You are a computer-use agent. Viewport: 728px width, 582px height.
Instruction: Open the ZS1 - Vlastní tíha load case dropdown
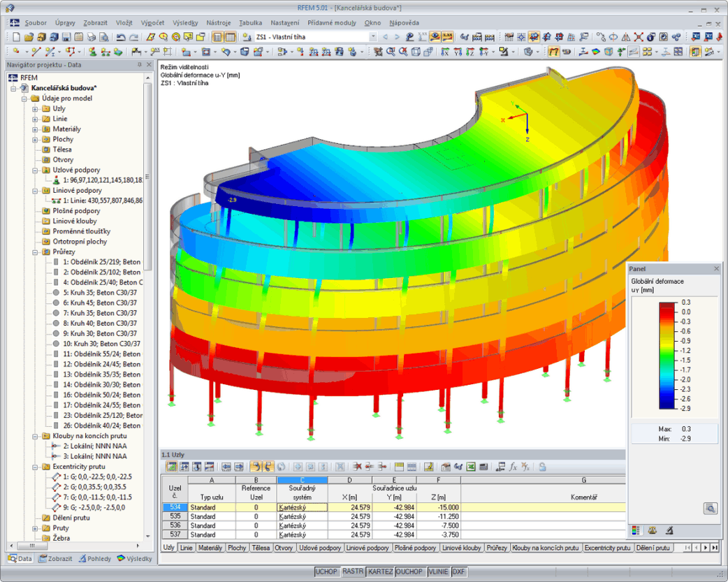point(373,37)
